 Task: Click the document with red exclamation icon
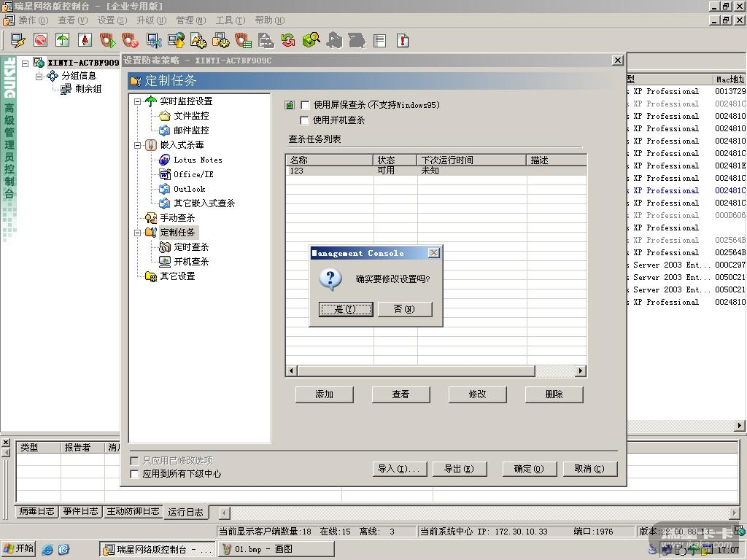pyautogui.click(x=403, y=41)
